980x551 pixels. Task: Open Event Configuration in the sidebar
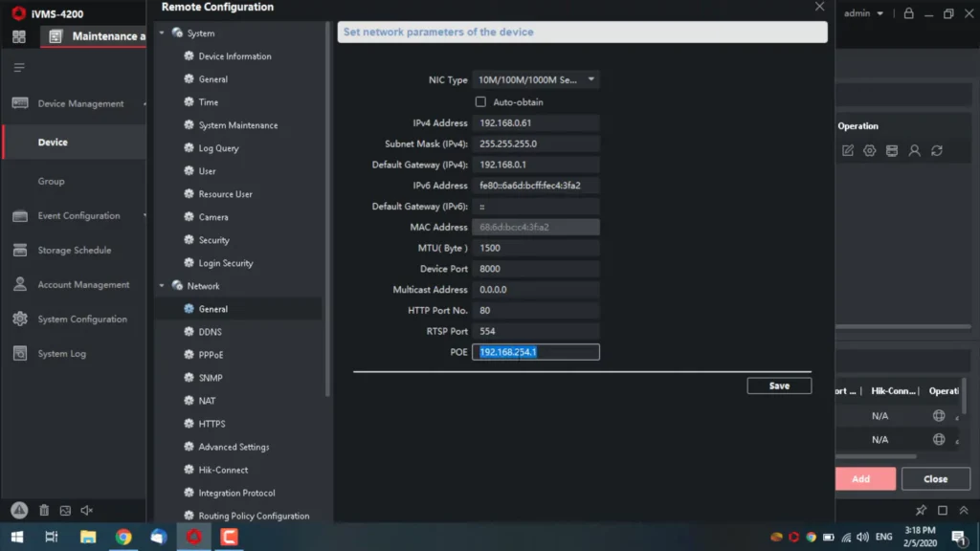(78, 215)
